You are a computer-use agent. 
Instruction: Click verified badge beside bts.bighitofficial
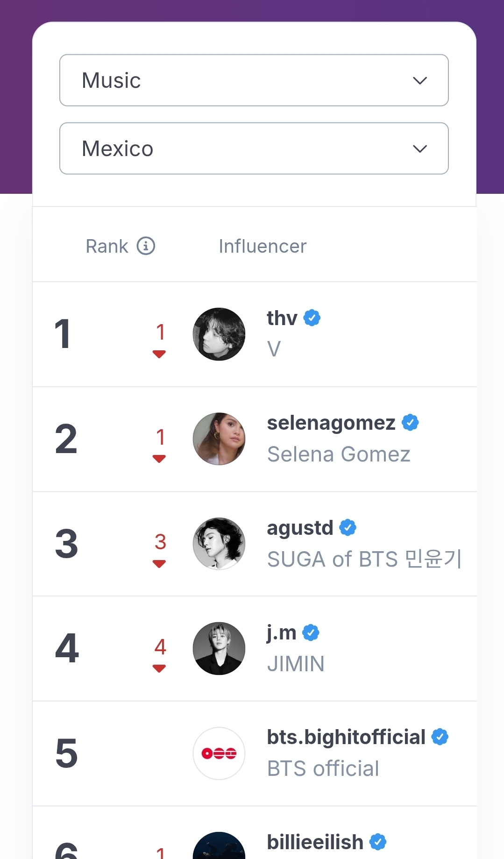coord(440,737)
